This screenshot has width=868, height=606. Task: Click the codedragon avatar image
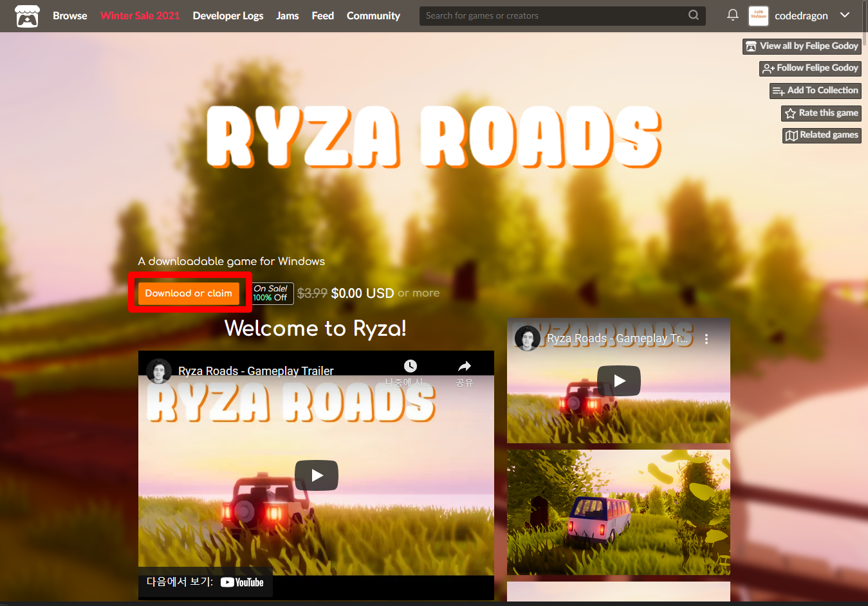(759, 15)
